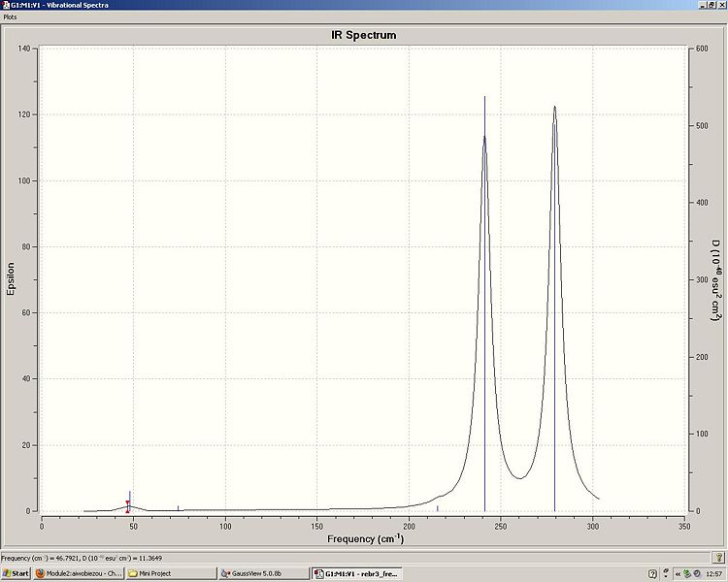Select G1:M1:V1 rebr3_fre taskbar item

[357, 573]
